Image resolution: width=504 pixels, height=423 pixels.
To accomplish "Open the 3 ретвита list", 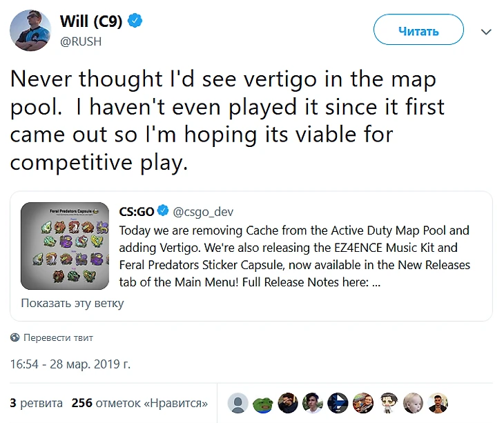I will 37,403.
